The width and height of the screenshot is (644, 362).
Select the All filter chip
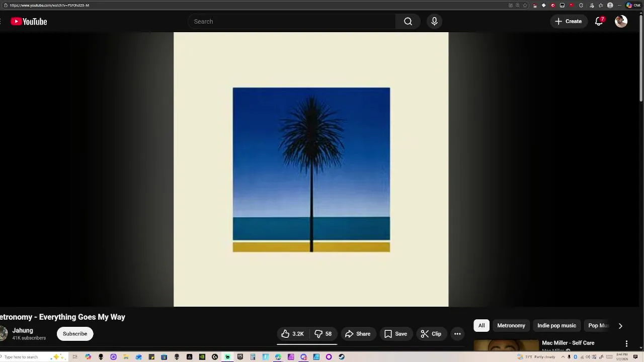481,325
